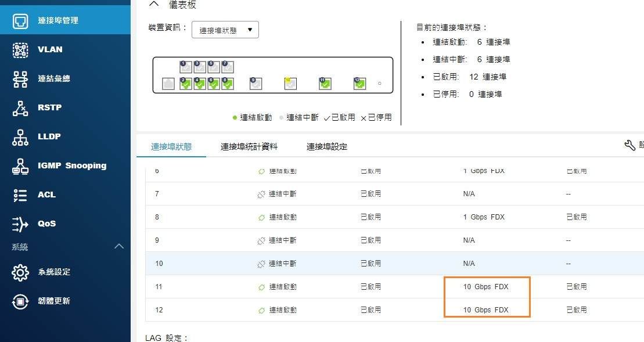Image resolution: width=644 pixels, height=342 pixels.
Task: Open the 裝置資訊 連接埠狀態 dropdown
Action: point(225,30)
